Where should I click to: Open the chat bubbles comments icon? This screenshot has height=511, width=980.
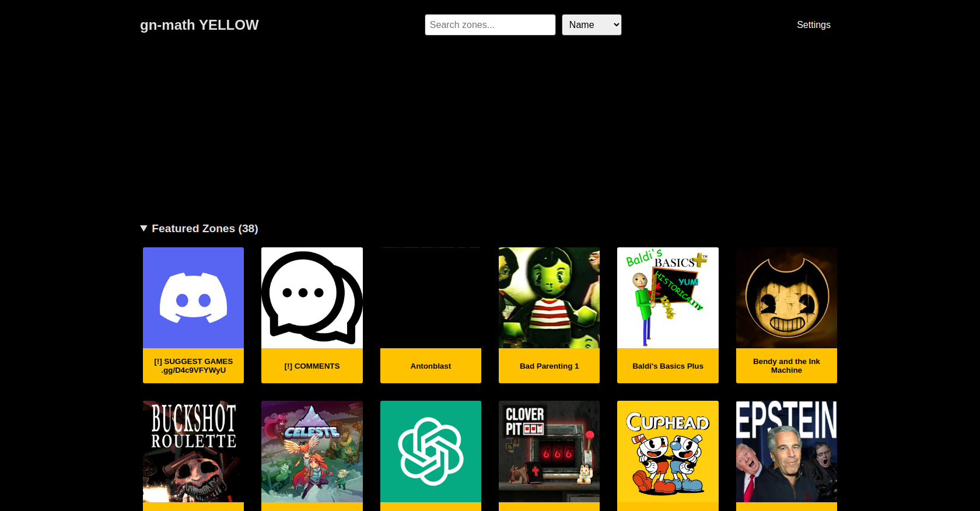tap(311, 297)
